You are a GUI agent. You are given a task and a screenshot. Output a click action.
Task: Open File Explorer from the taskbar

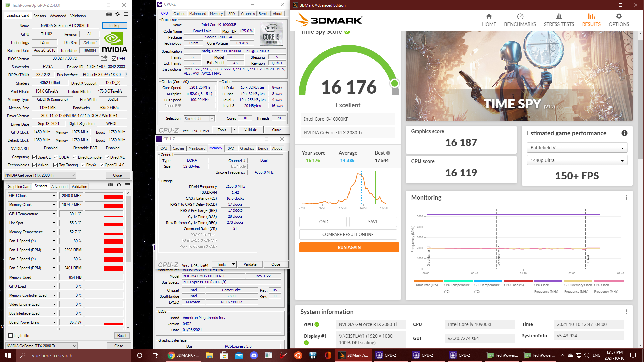point(209,355)
